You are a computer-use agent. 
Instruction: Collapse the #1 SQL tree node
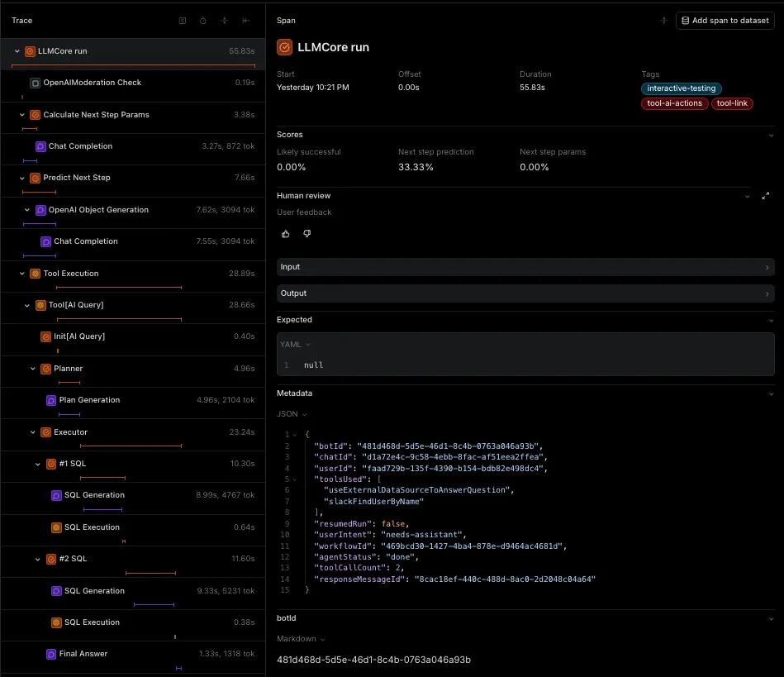pos(38,464)
